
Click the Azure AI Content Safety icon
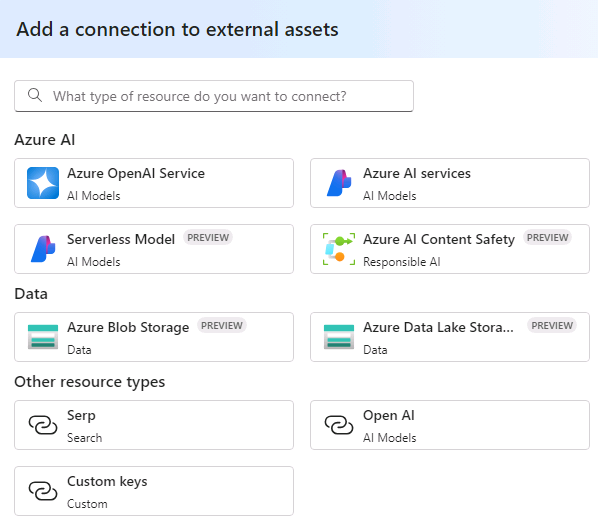(339, 249)
